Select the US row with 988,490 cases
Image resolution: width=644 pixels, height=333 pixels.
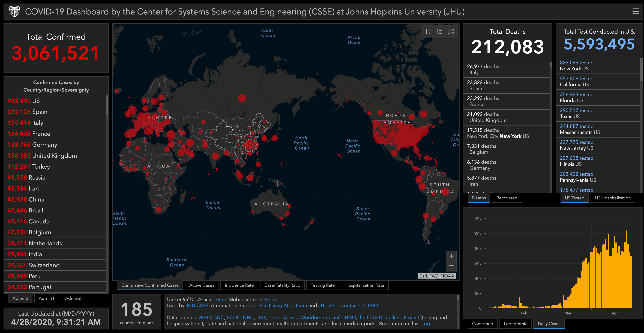[x=55, y=101]
